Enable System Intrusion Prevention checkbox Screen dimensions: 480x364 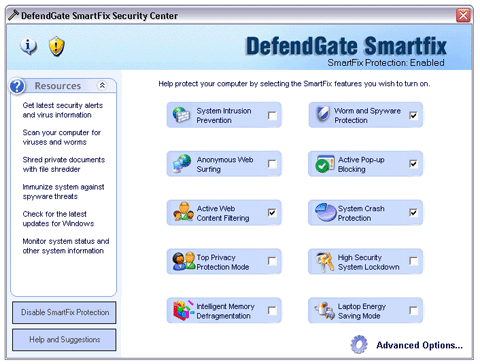[272, 115]
